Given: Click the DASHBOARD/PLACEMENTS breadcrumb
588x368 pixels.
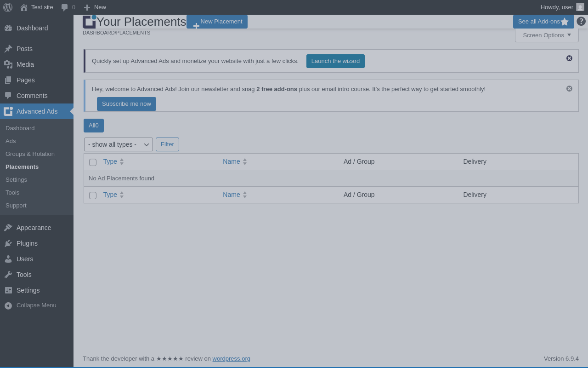Looking at the screenshot, I should 116,33.
